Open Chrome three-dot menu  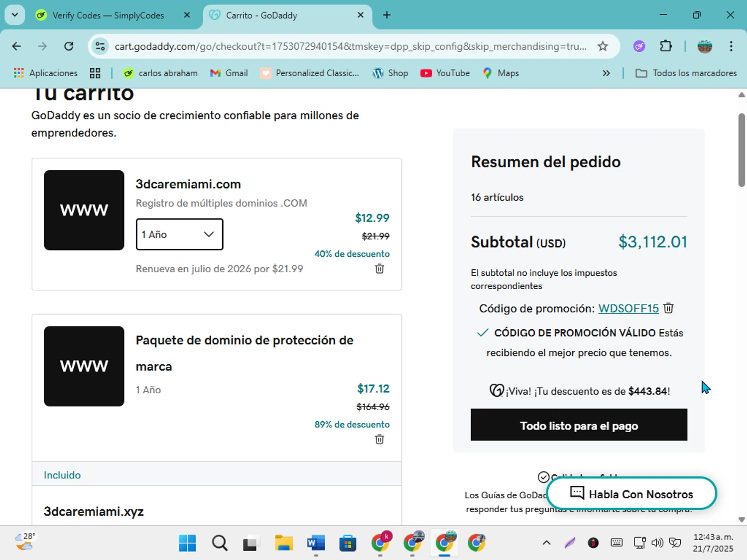[731, 46]
